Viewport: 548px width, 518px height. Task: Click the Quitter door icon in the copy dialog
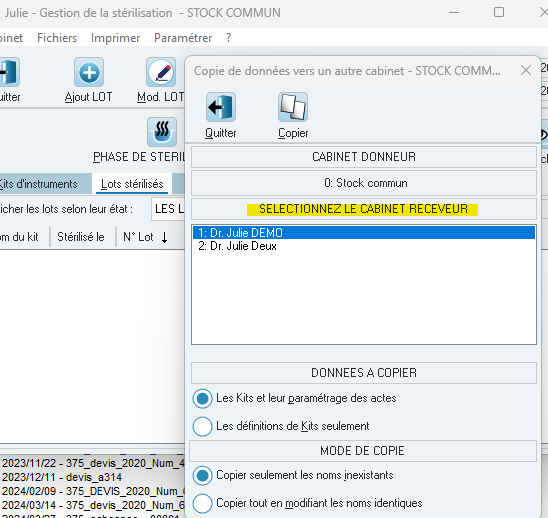point(221,107)
